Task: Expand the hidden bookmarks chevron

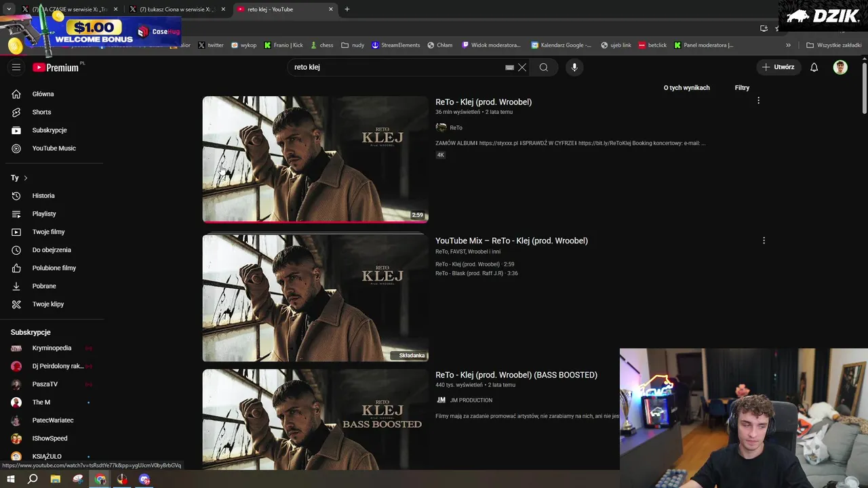Action: (x=788, y=45)
